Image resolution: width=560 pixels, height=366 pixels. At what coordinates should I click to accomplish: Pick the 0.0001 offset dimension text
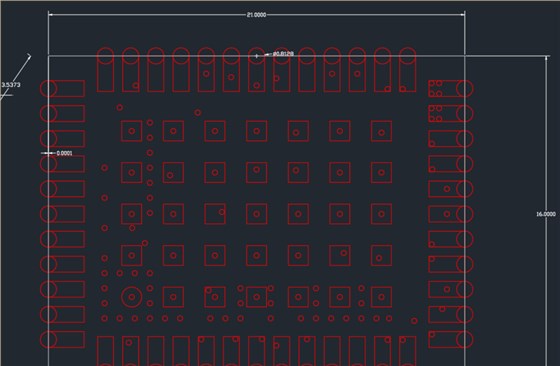[64, 153]
